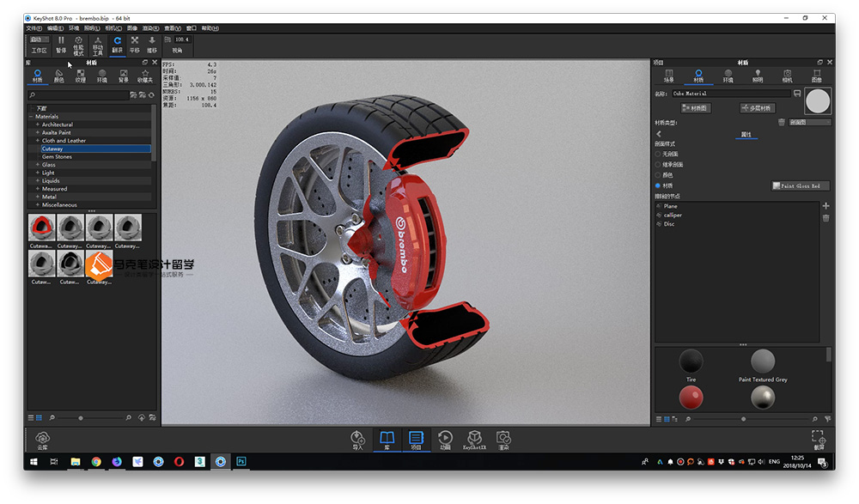Collapse the Materials tree node

[x=31, y=117]
